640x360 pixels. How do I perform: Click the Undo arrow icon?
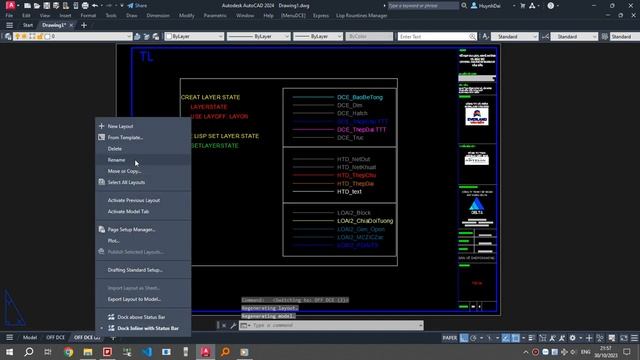point(95,6)
